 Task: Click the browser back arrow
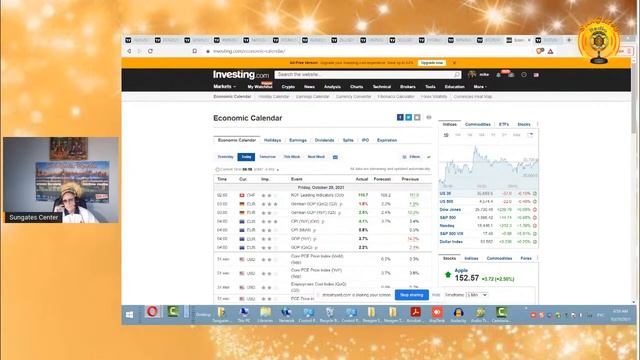129,51
